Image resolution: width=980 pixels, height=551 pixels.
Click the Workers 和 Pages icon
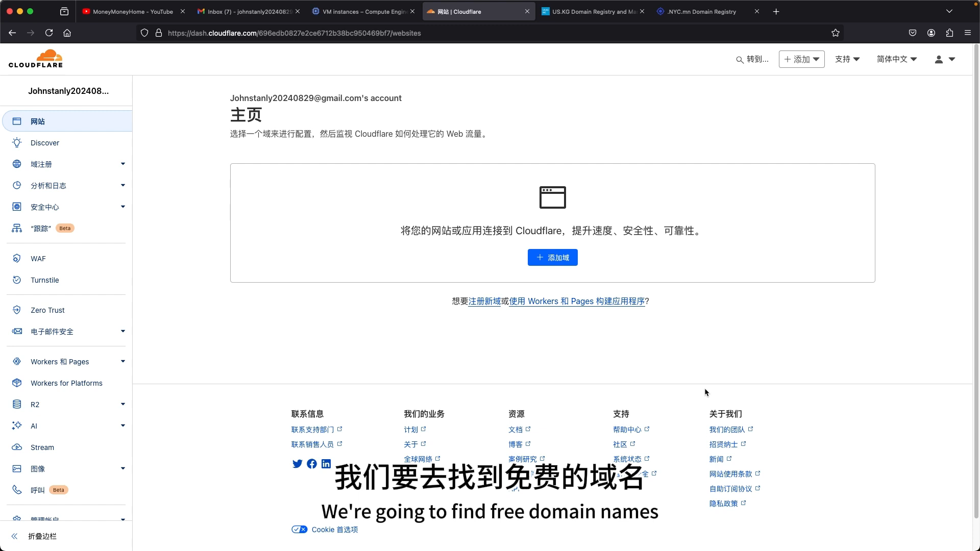click(17, 362)
